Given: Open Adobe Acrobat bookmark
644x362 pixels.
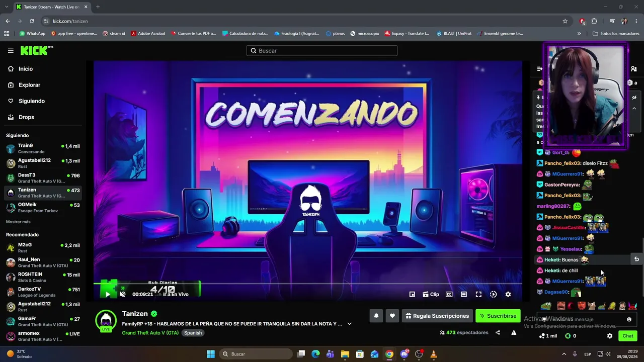Looking at the screenshot, I should 148,34.
